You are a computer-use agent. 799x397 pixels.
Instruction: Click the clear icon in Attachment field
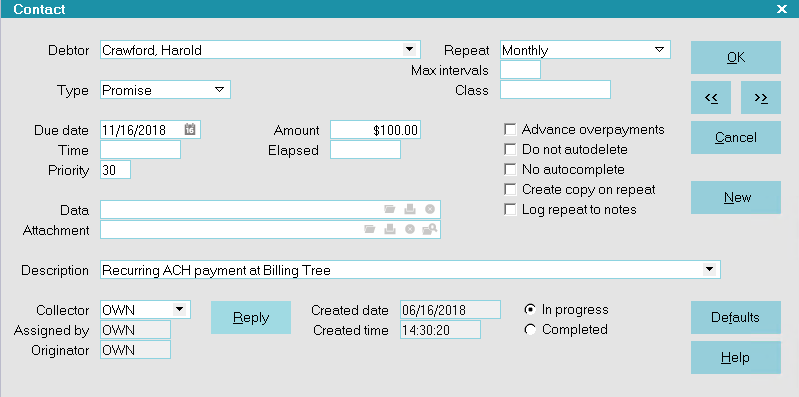(x=410, y=230)
